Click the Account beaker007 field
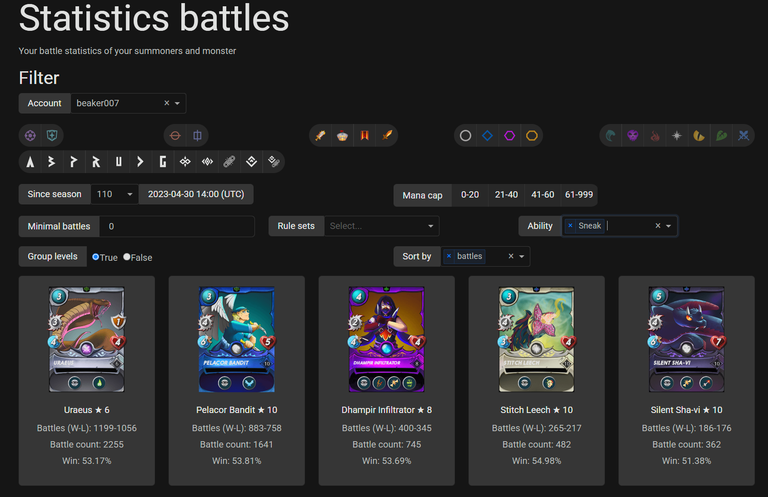 128,103
